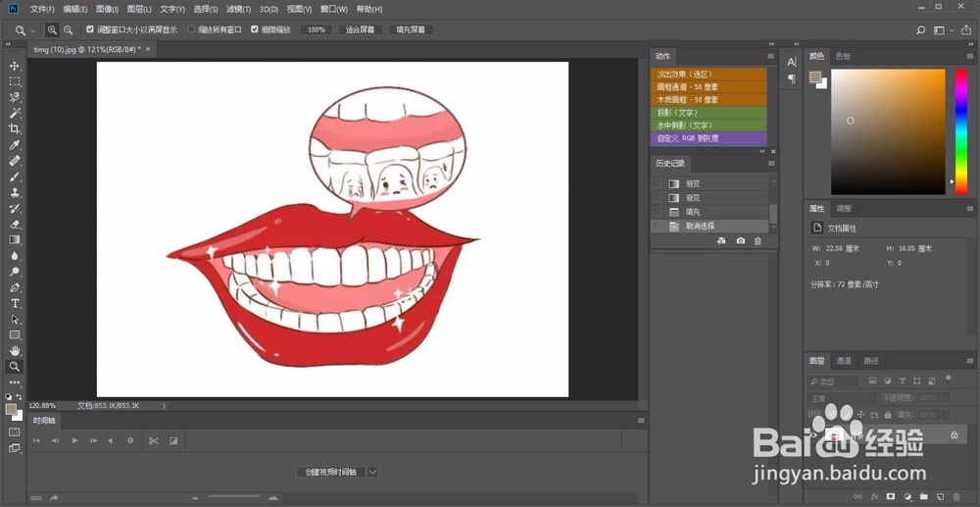Viewport: 980px width, 507px height.
Task: Run the 木质画框 - 50 像素 action
Action: [709, 100]
